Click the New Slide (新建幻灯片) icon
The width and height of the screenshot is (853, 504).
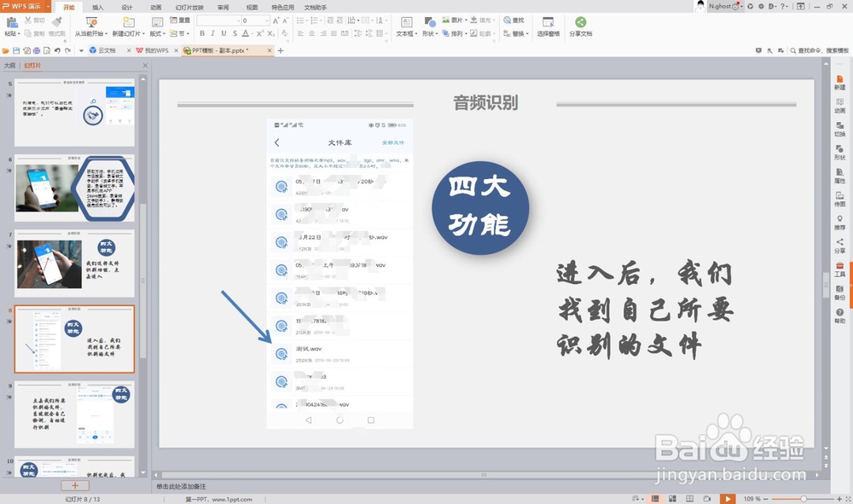point(129,22)
